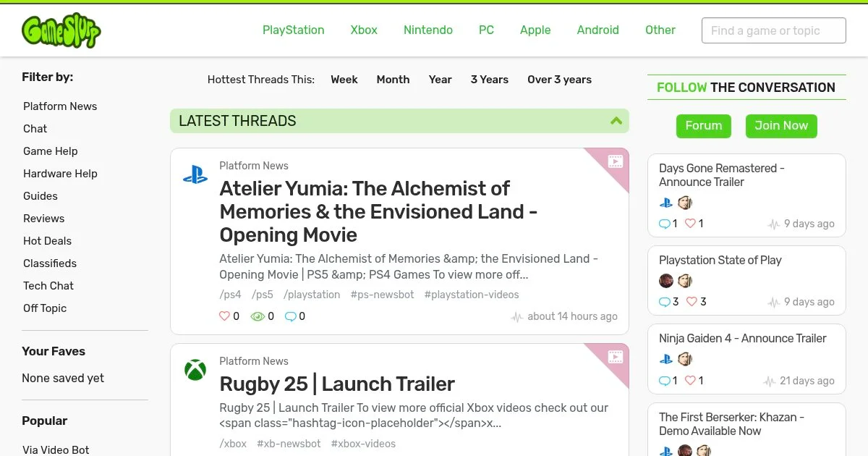Viewport: 868px width, 456px height.
Task: Click the #xbox-videos hashtag
Action: [x=363, y=444]
